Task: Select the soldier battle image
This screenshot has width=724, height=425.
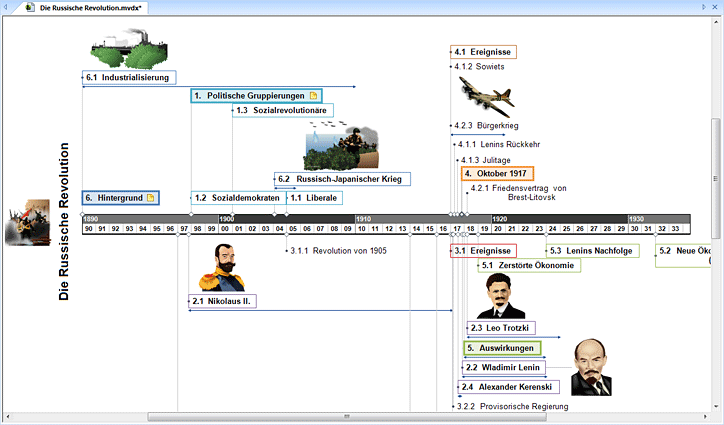Action: click(341, 146)
